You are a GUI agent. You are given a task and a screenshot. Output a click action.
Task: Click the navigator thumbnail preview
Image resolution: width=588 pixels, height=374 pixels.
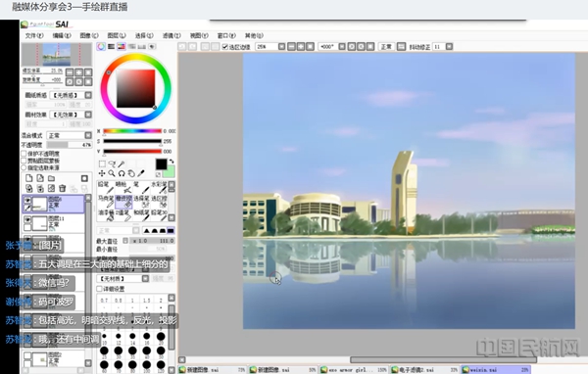(57, 55)
